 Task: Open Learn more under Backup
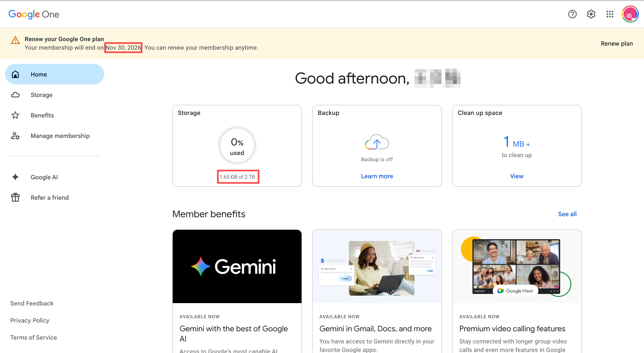click(x=377, y=176)
